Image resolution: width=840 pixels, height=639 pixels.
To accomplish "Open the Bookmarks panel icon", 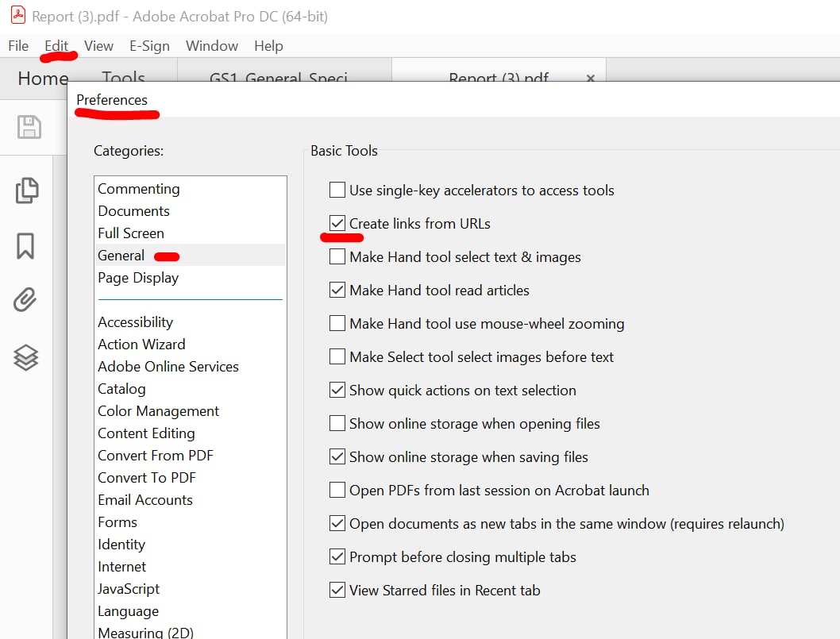I will [x=25, y=246].
